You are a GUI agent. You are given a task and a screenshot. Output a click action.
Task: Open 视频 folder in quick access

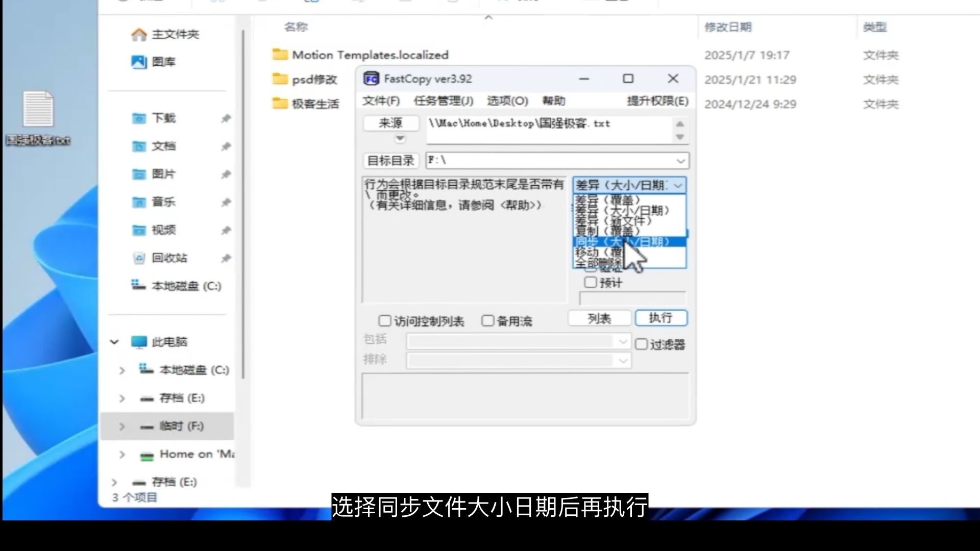(153, 230)
